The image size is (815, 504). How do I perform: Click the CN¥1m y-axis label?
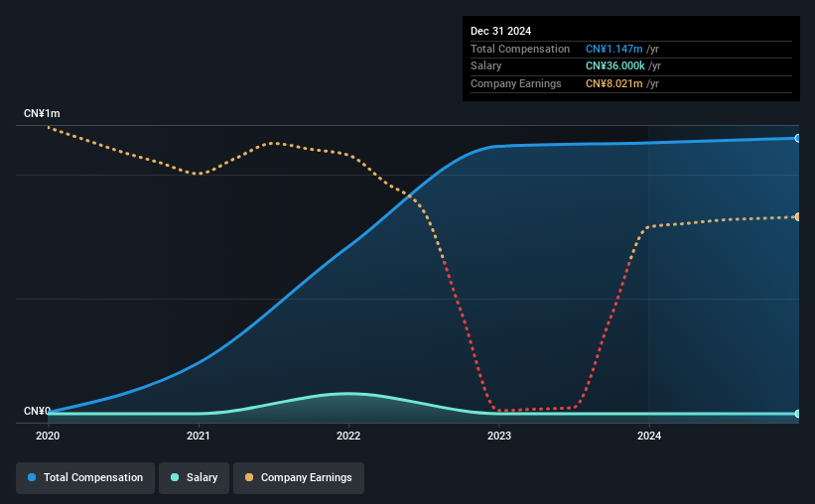tap(42, 113)
